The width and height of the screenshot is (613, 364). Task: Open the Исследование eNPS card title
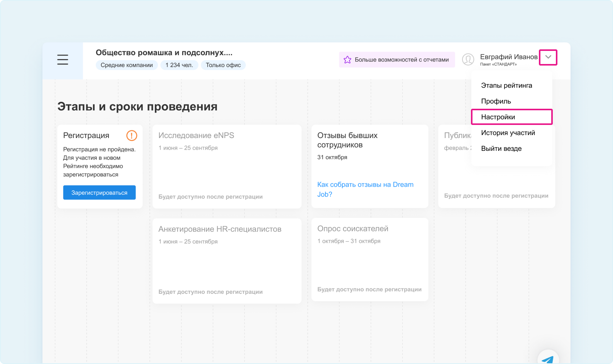click(x=196, y=135)
